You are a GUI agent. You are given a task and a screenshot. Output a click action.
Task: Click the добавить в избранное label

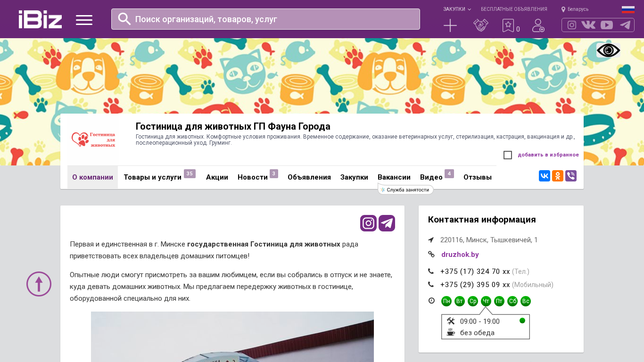548,155
